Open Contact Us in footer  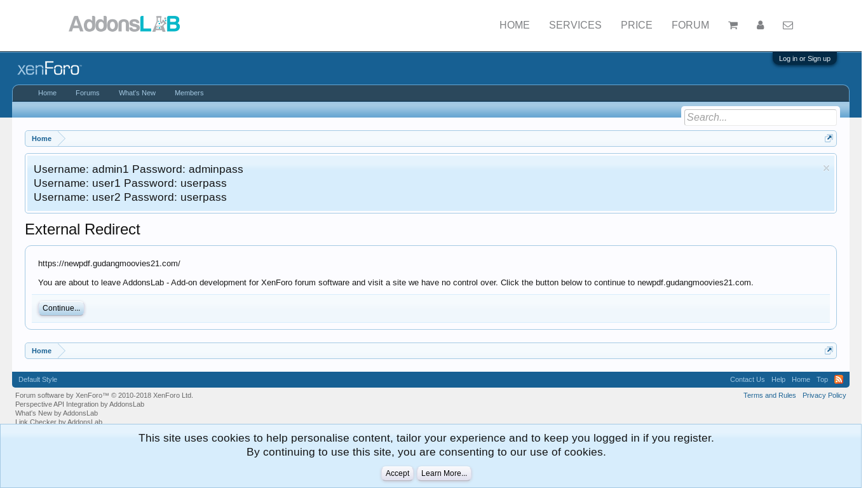coord(747,379)
